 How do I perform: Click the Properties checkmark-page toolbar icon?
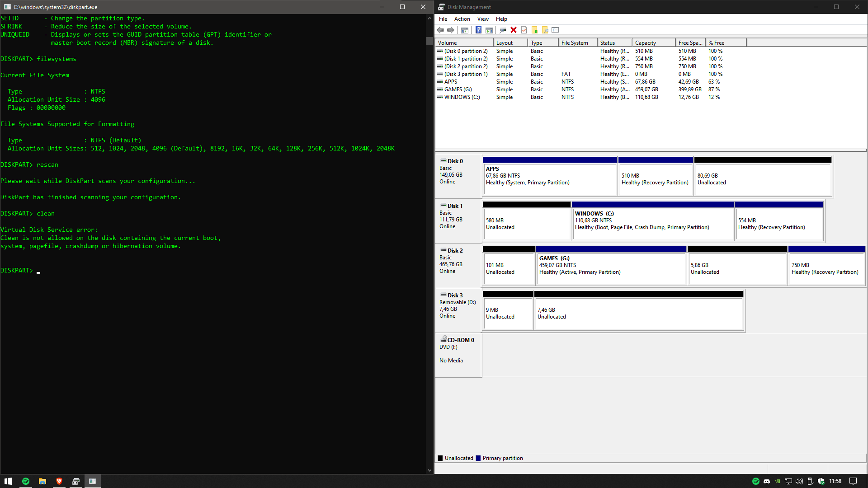tap(524, 30)
